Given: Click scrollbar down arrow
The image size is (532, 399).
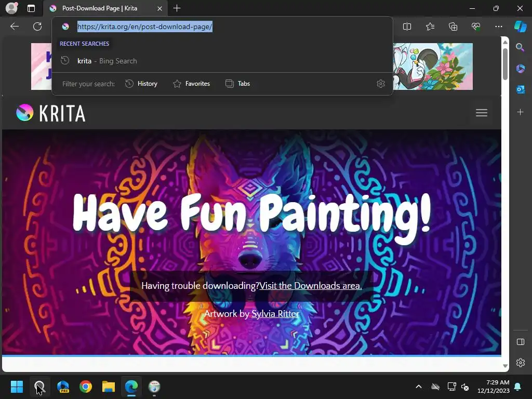Looking at the screenshot, I should click(x=505, y=366).
